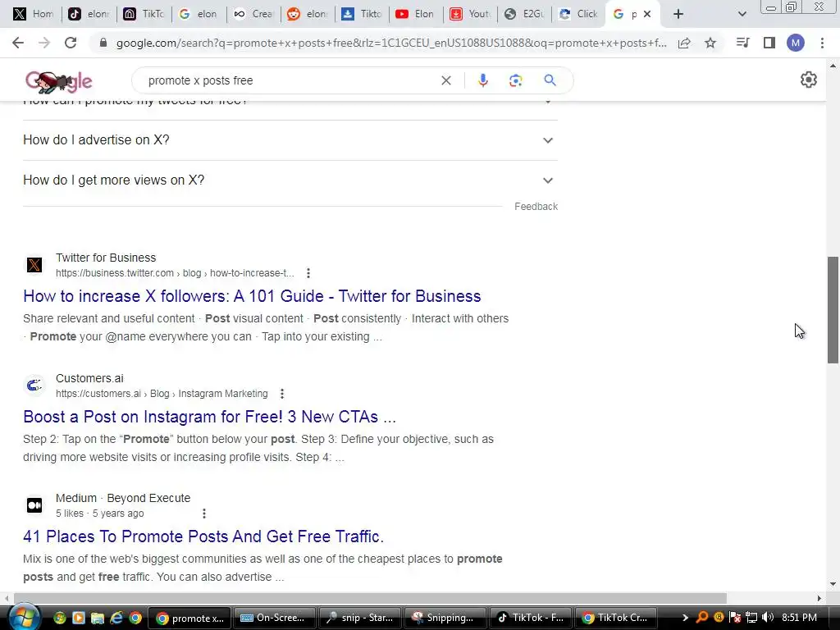Expand "How do I get more views on X?"

click(x=290, y=180)
